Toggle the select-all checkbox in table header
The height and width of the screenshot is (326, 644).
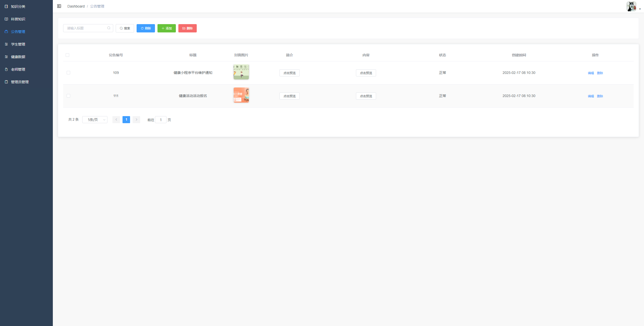[67, 55]
